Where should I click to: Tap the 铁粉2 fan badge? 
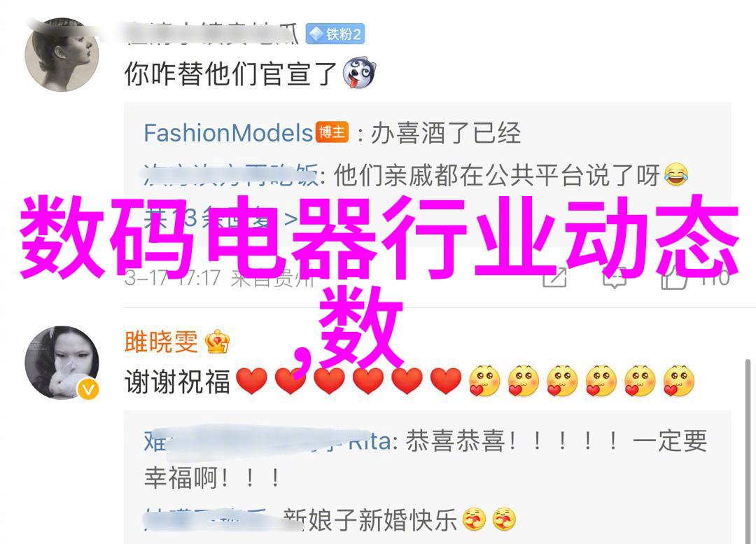tap(335, 34)
